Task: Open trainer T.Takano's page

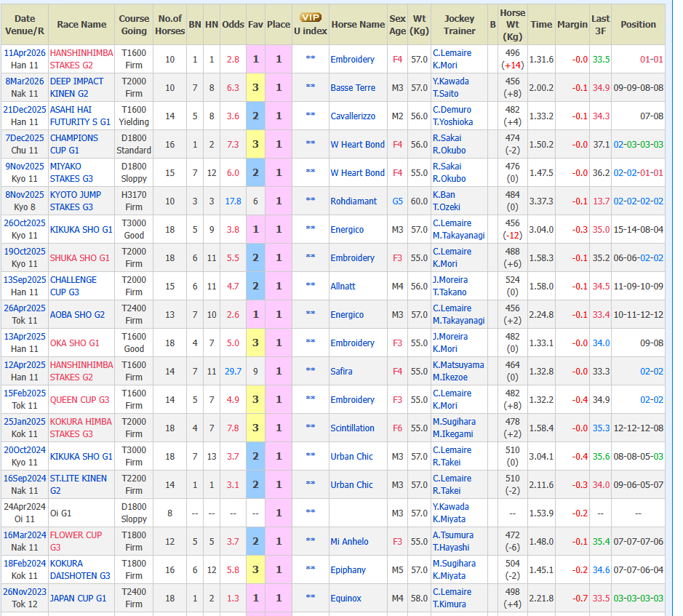Action: [x=450, y=292]
